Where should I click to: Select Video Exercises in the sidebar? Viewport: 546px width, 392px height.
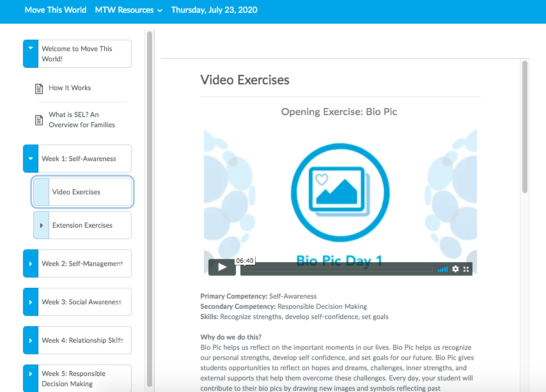(76, 192)
